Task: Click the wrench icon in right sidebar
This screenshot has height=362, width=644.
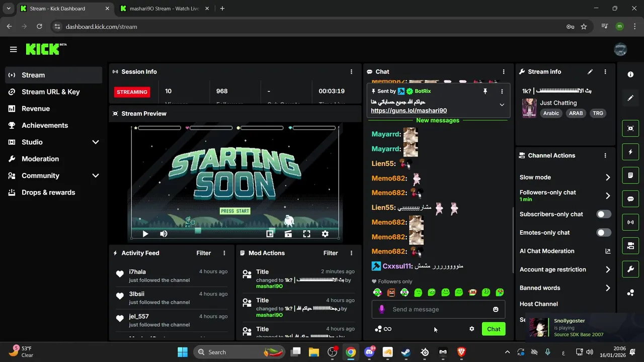Action: point(630,269)
